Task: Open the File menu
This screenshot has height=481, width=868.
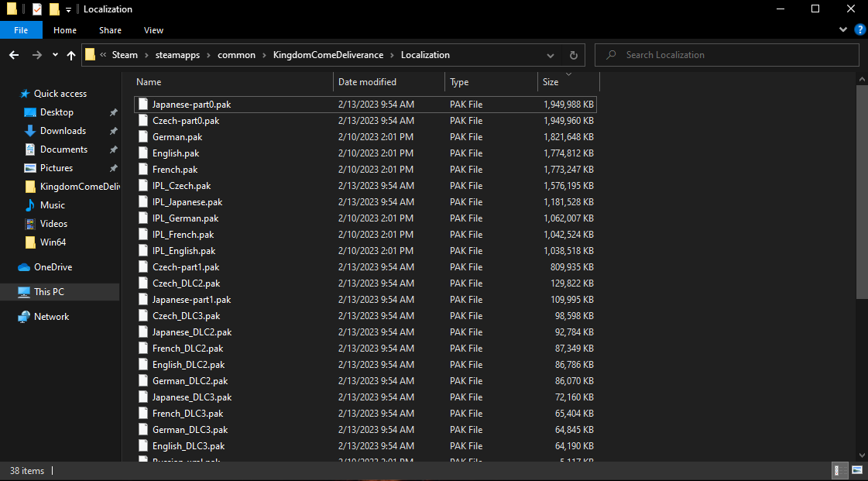Action: pos(21,30)
